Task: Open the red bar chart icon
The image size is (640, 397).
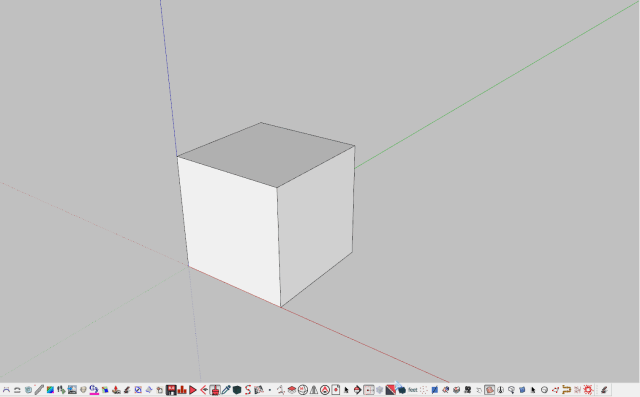Action: pyautogui.click(x=182, y=390)
